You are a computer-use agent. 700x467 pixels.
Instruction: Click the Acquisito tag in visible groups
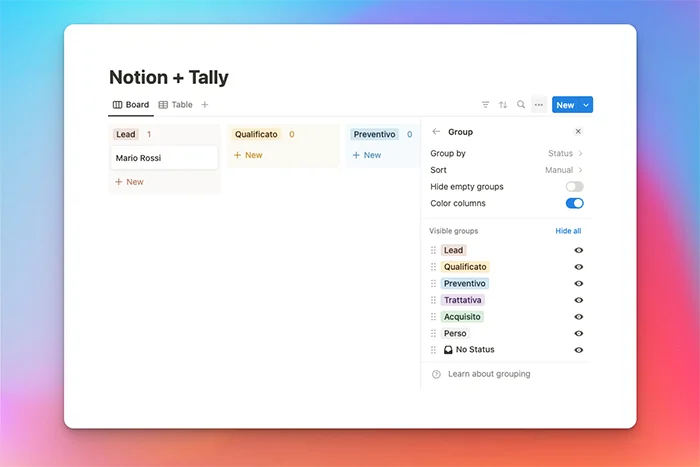tap(462, 317)
